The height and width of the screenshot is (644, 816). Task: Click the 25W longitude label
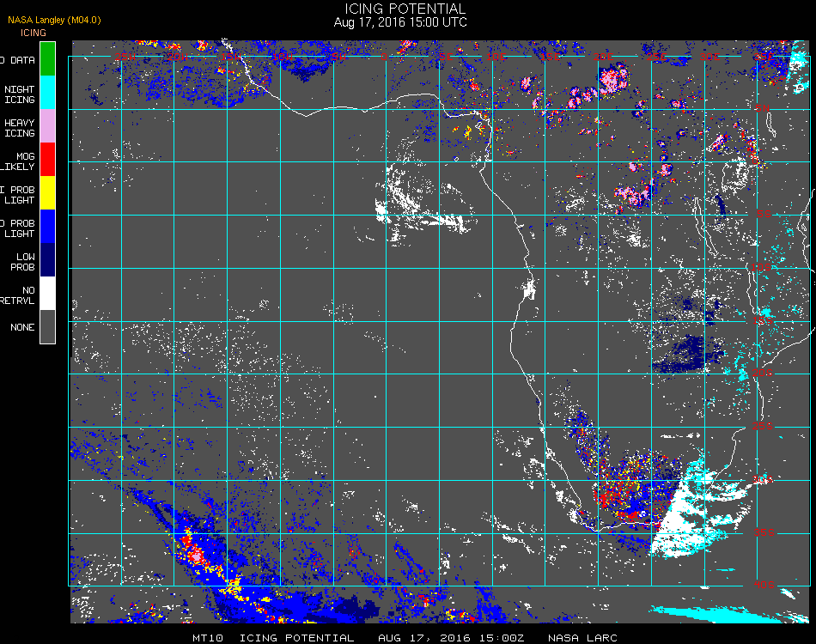pyautogui.click(x=125, y=56)
